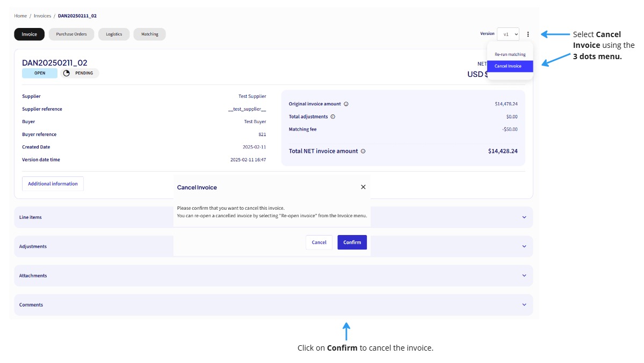
Task: Switch to the Purchase Orders tab
Action: point(71,34)
